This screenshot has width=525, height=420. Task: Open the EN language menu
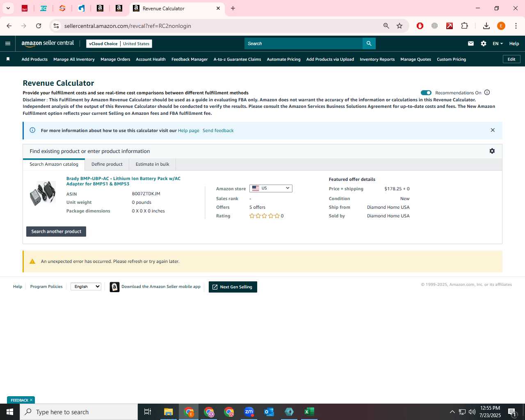tap(498, 43)
